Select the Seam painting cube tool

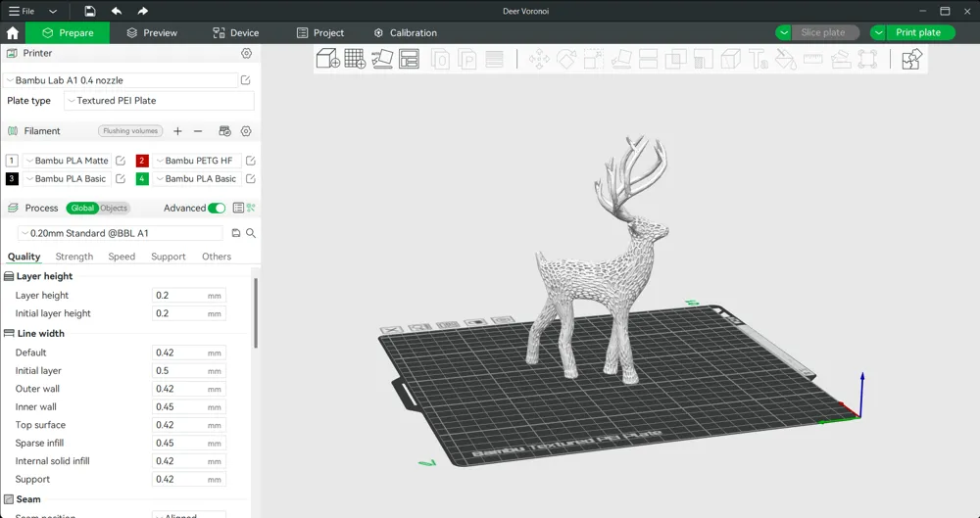pyautogui.click(x=731, y=60)
